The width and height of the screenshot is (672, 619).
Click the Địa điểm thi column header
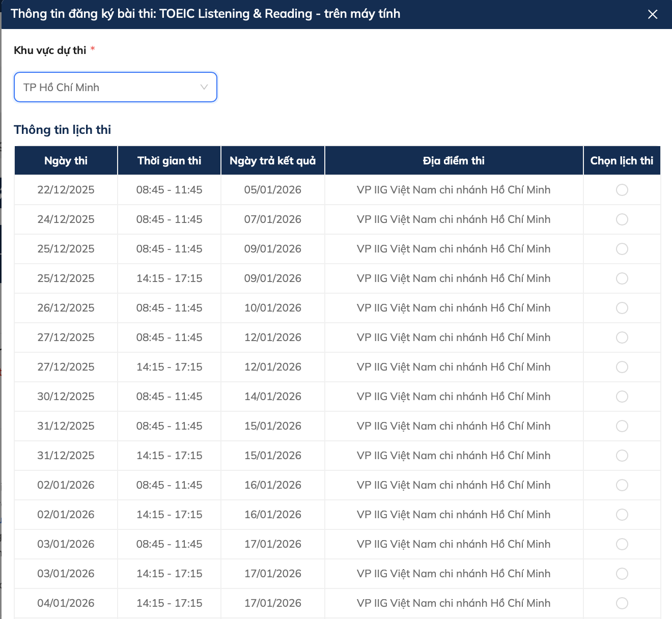pyautogui.click(x=454, y=161)
